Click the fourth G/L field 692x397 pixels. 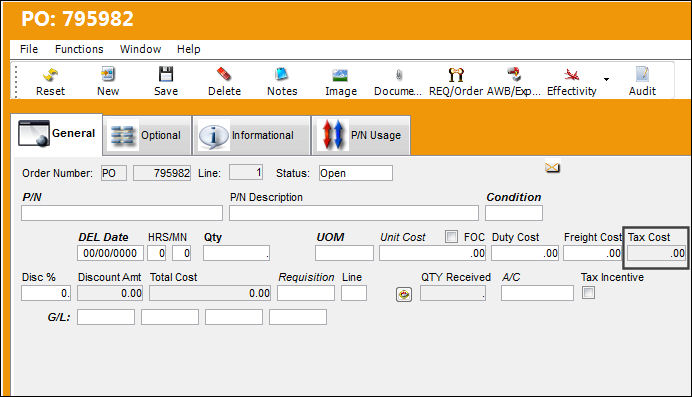[298, 317]
